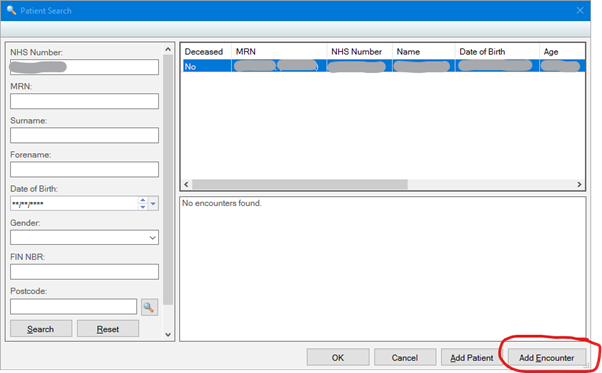Select the Forename input box
Screen dimensions: 602x373
[x=84, y=169]
